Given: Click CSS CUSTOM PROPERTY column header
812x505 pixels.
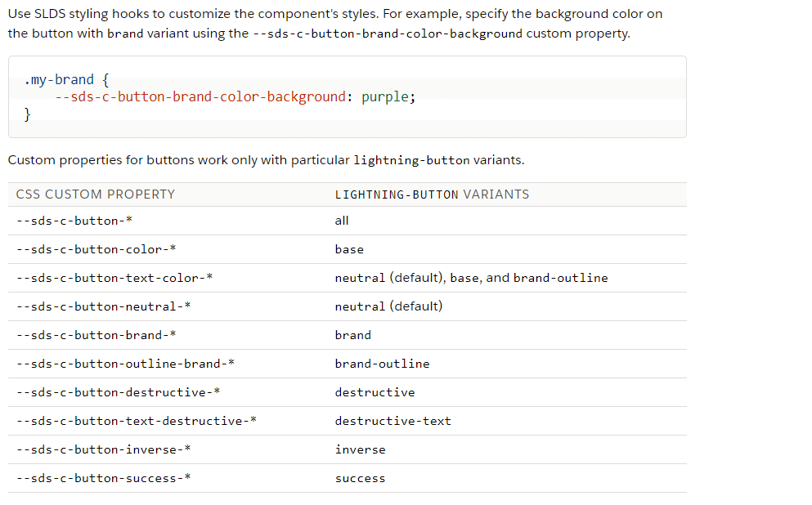Looking at the screenshot, I should tap(96, 194).
